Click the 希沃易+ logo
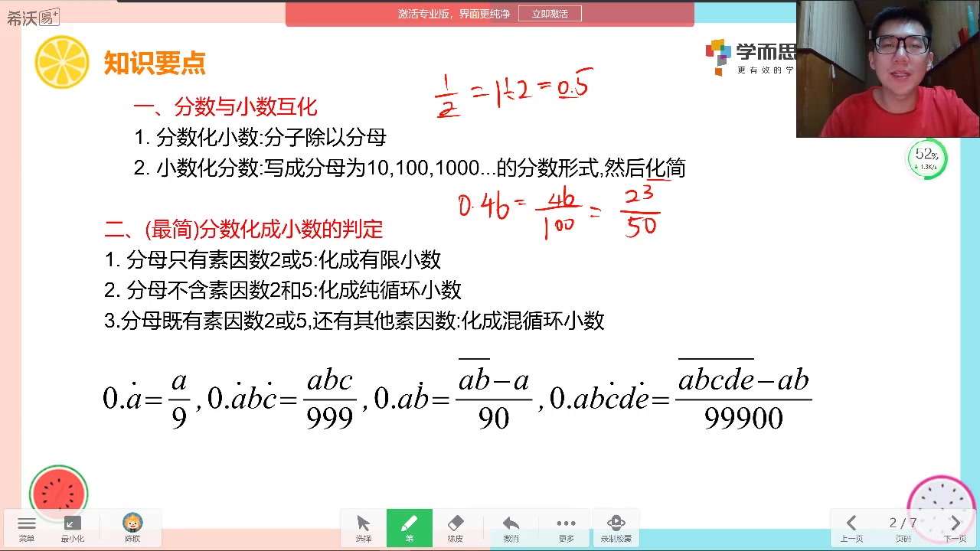980x551 pixels. coord(33,18)
